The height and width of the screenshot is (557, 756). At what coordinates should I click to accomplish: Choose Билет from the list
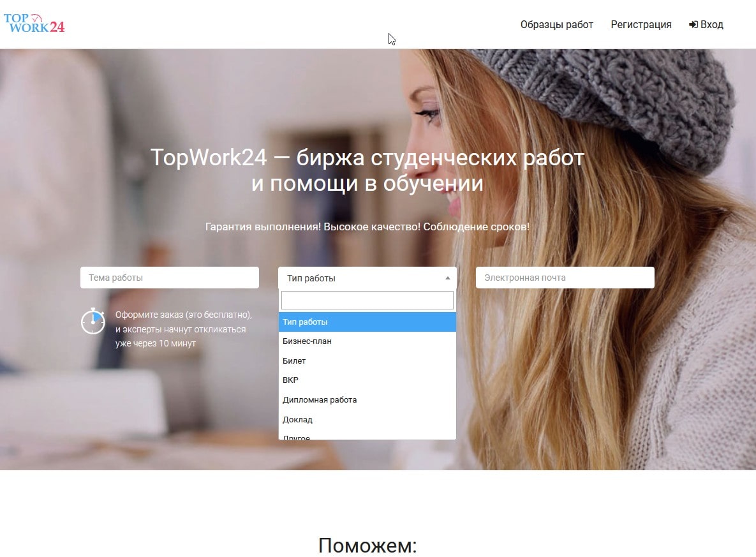point(367,361)
